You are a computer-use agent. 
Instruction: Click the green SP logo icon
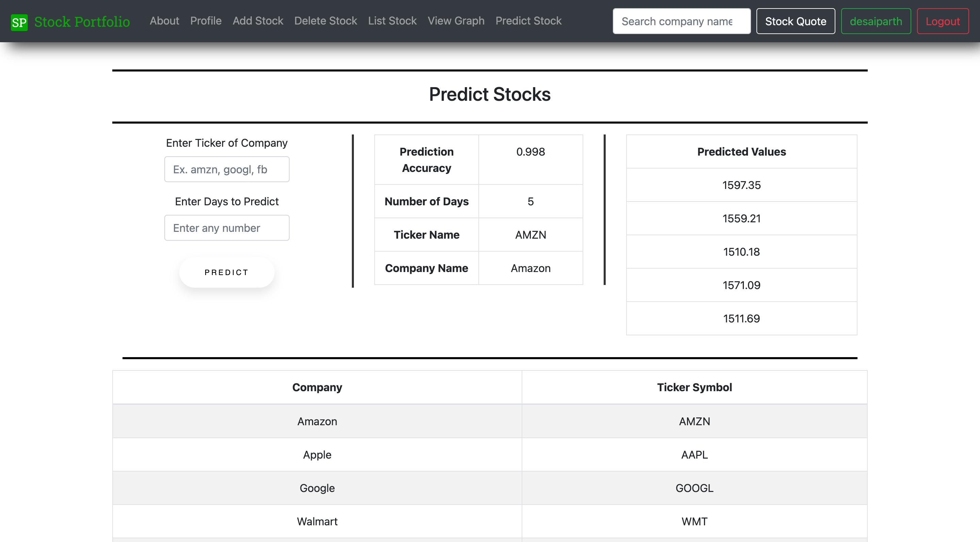[x=19, y=22]
